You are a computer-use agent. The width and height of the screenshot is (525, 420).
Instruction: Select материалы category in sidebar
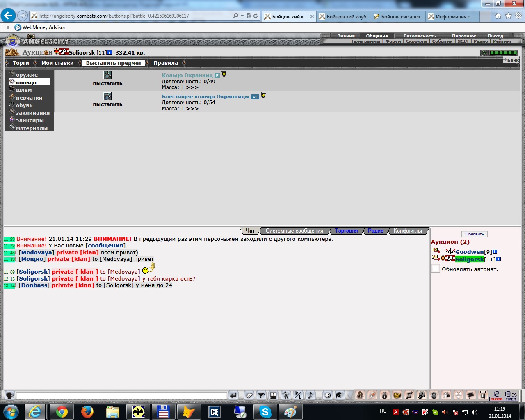coord(32,128)
